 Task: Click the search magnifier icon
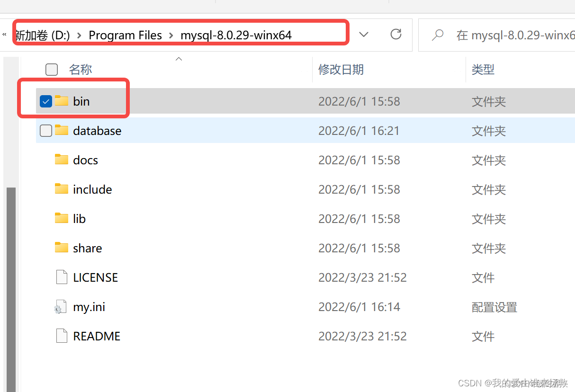pyautogui.click(x=438, y=35)
